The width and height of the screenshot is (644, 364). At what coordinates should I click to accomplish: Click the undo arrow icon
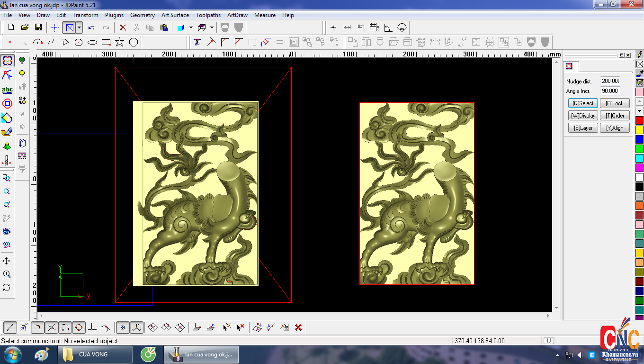coord(92,27)
